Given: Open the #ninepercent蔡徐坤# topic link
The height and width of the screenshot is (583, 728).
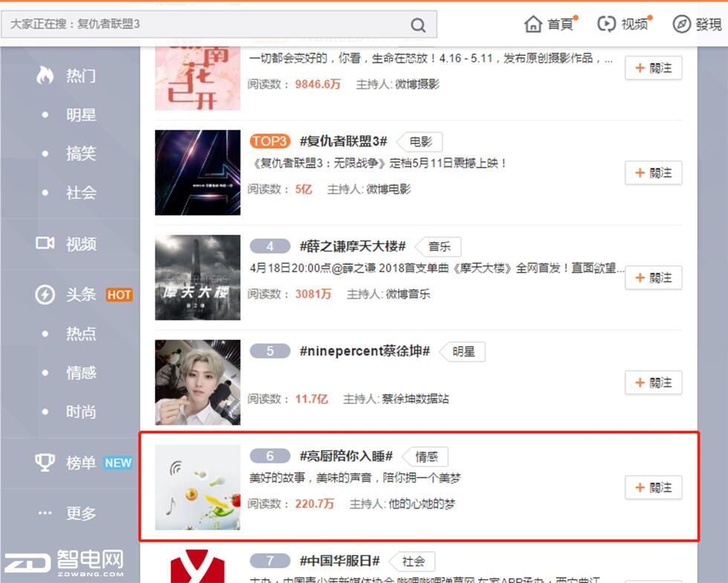Looking at the screenshot, I should click(x=365, y=351).
